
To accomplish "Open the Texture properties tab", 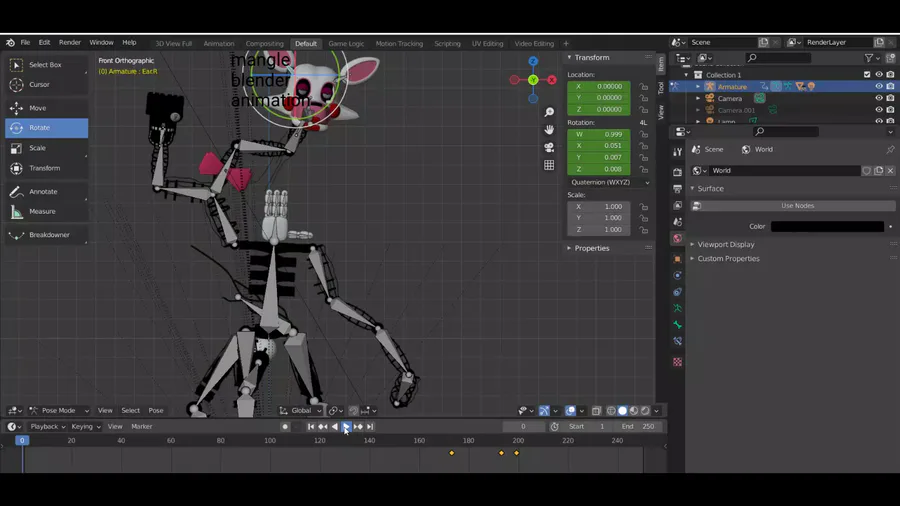I will (x=677, y=362).
